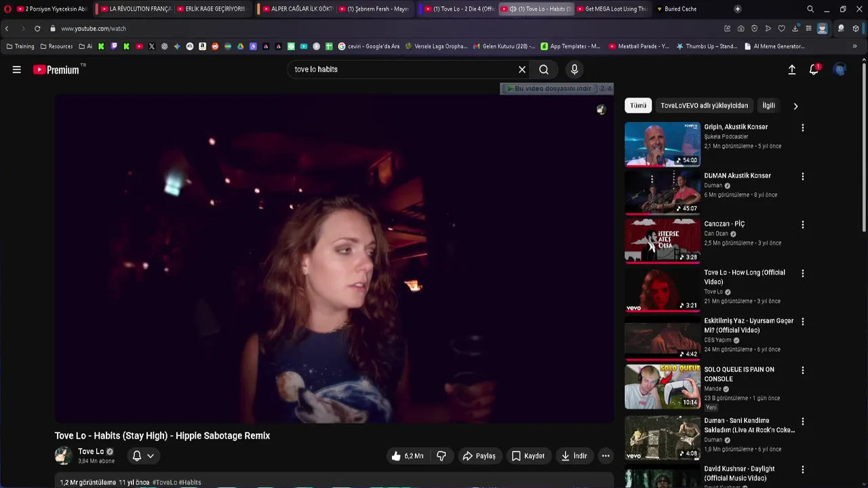
Task: Go back in browser history
Action: [x=7, y=28]
